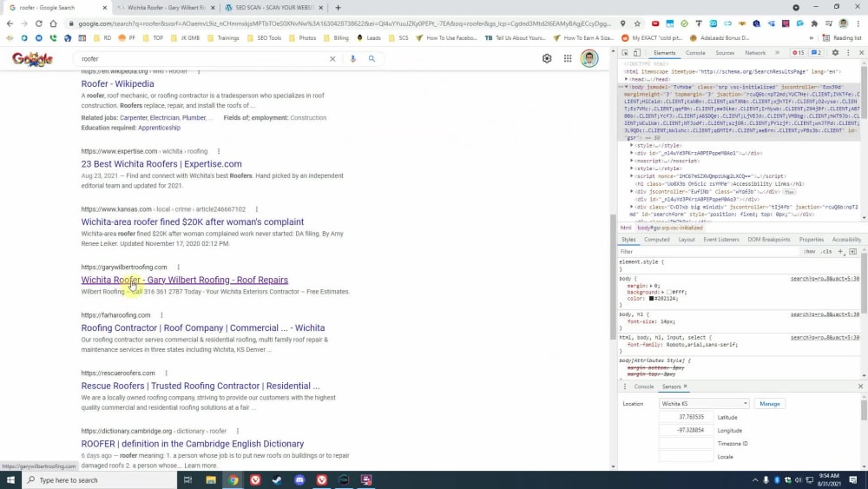The width and height of the screenshot is (868, 489).
Task: Open DevTools customize menu (three dots)
Action: 848,53
